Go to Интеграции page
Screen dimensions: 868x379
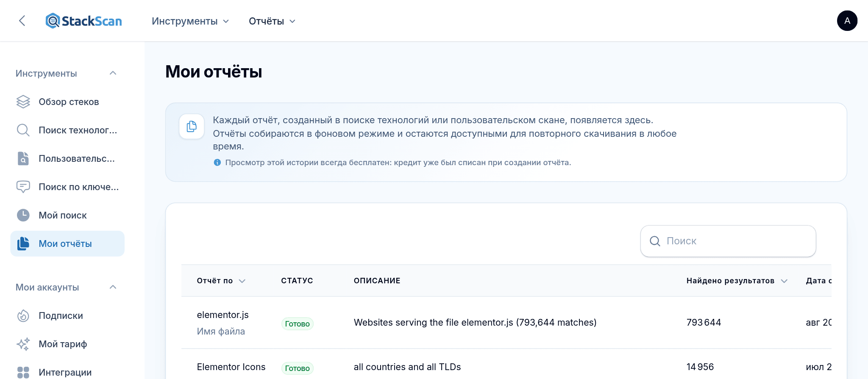coord(67,372)
